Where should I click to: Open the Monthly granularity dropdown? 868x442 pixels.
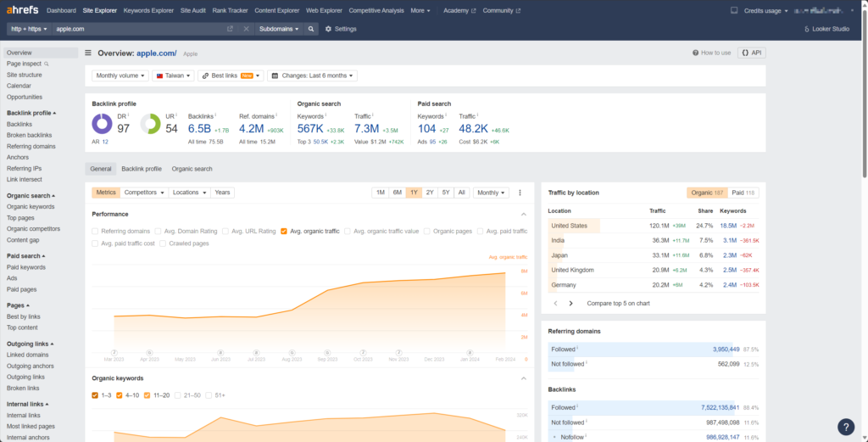click(491, 193)
